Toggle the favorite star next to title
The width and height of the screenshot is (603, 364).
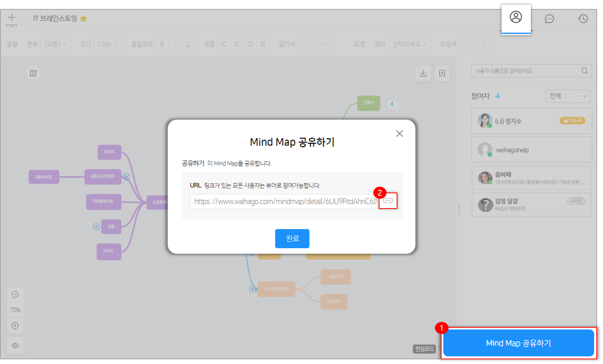pos(83,19)
